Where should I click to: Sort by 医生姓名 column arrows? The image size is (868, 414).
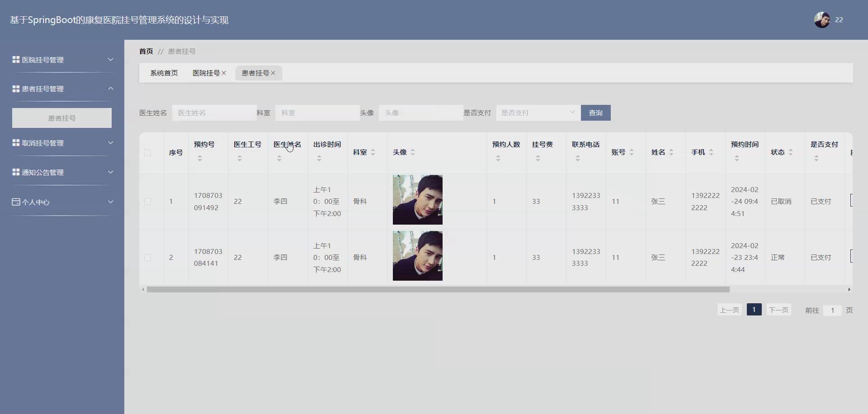click(279, 158)
